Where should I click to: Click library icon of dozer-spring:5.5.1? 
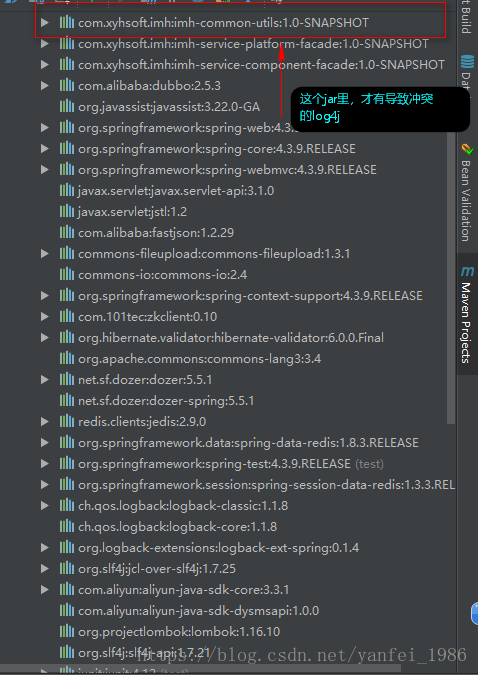[67, 401]
